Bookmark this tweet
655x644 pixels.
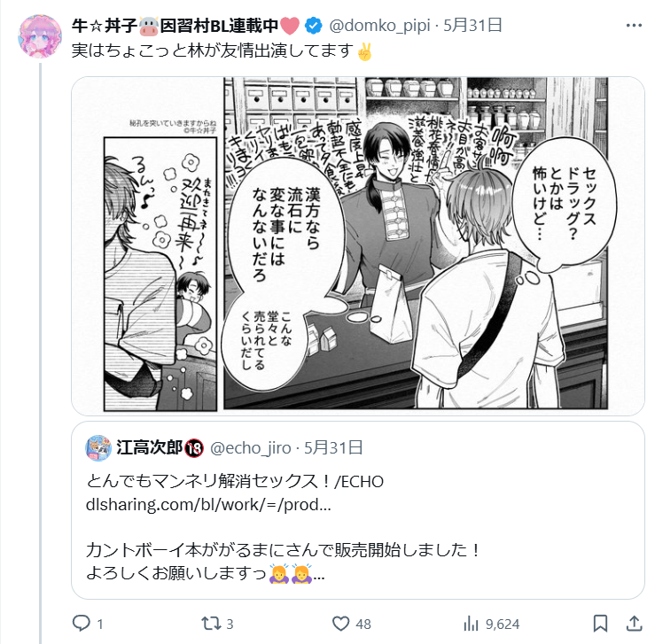point(600,623)
